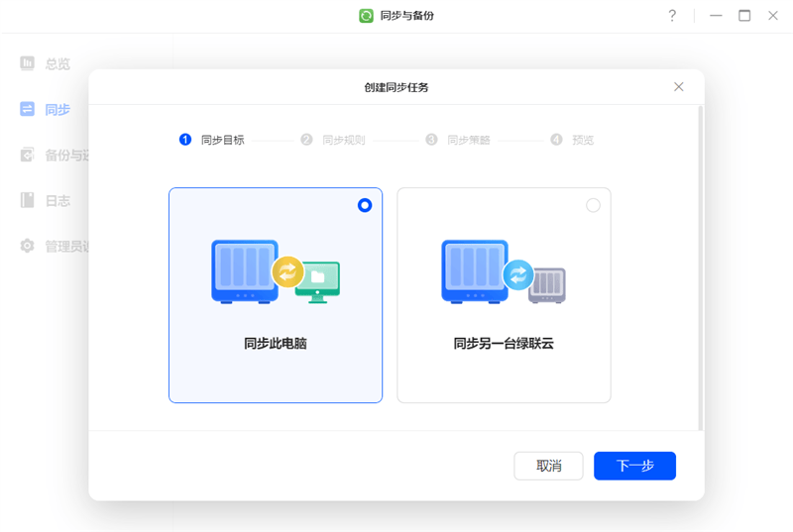Open the 日志 menu label
The height and width of the screenshot is (532, 793).
[x=57, y=200]
